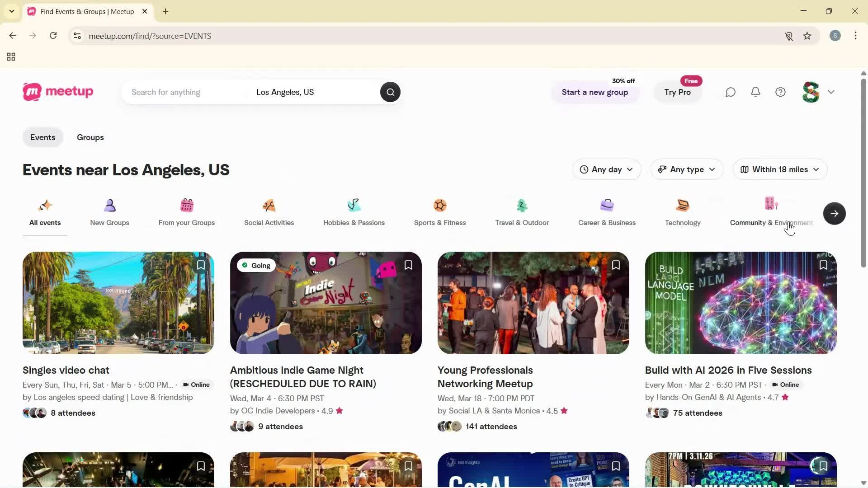Viewport: 868px width, 488px height.
Task: Open Young Professionals Networking Meetup event
Action: [484, 376]
